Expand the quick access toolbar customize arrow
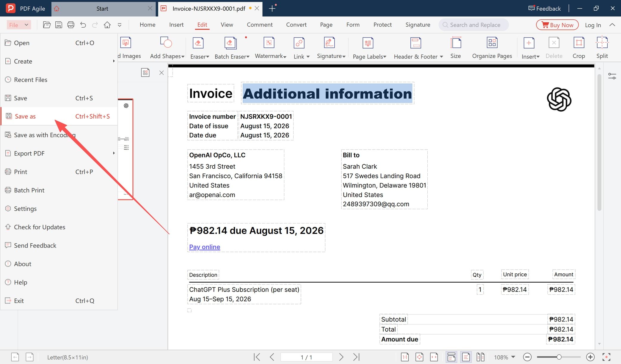The image size is (621, 364). 120,25
